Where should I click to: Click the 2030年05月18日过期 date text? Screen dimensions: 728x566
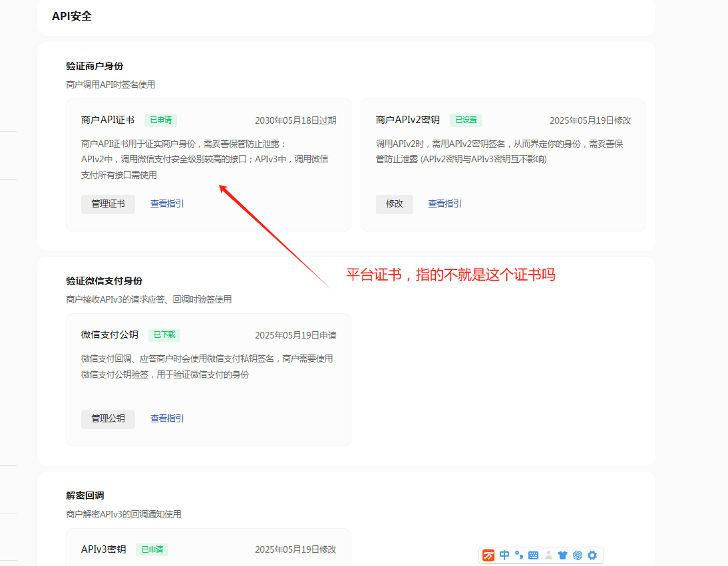[295, 120]
